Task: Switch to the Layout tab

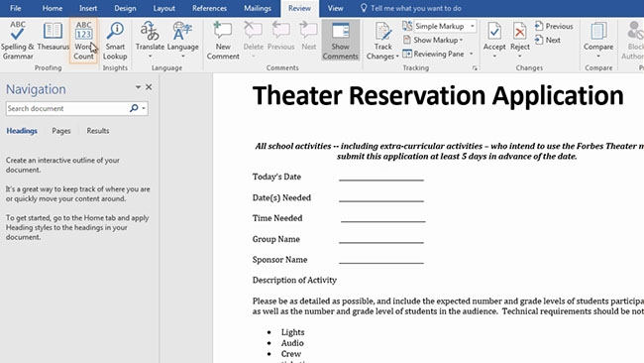Action: [x=163, y=8]
